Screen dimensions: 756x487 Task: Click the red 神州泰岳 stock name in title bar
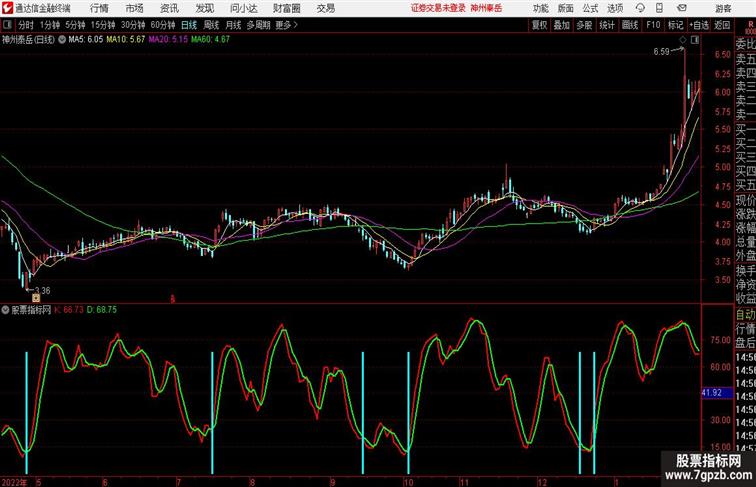pyautogui.click(x=486, y=8)
